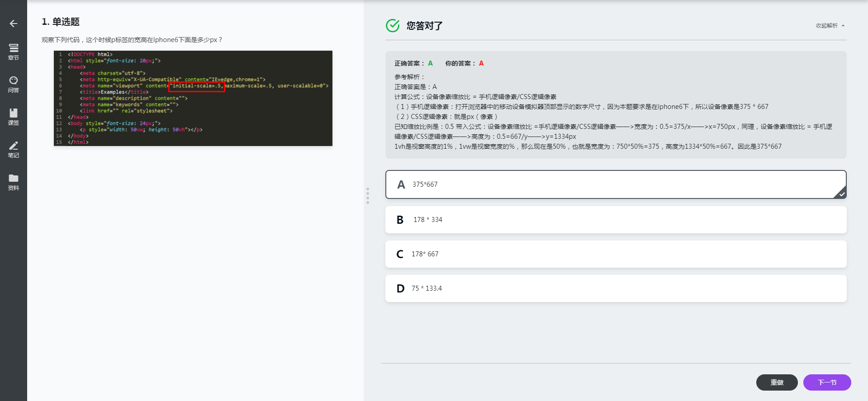The width and height of the screenshot is (868, 401).
Task: Click the 你的答案 A label
Action: coord(465,63)
